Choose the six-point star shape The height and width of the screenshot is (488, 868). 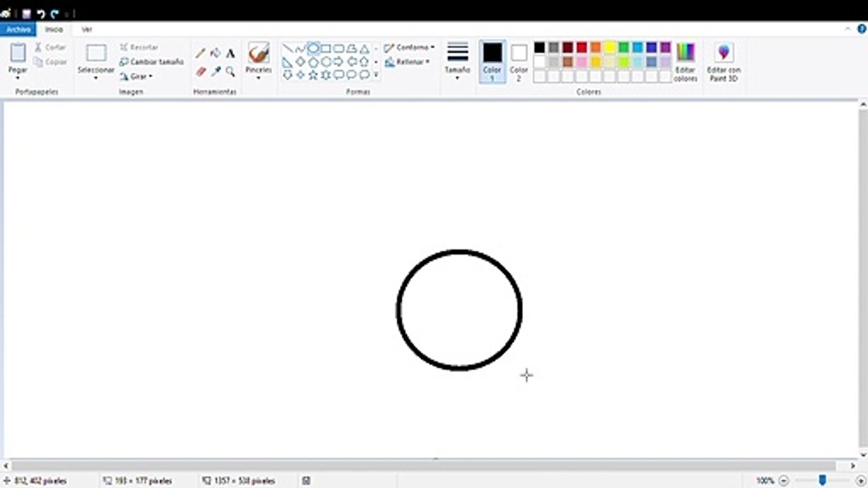[326, 75]
